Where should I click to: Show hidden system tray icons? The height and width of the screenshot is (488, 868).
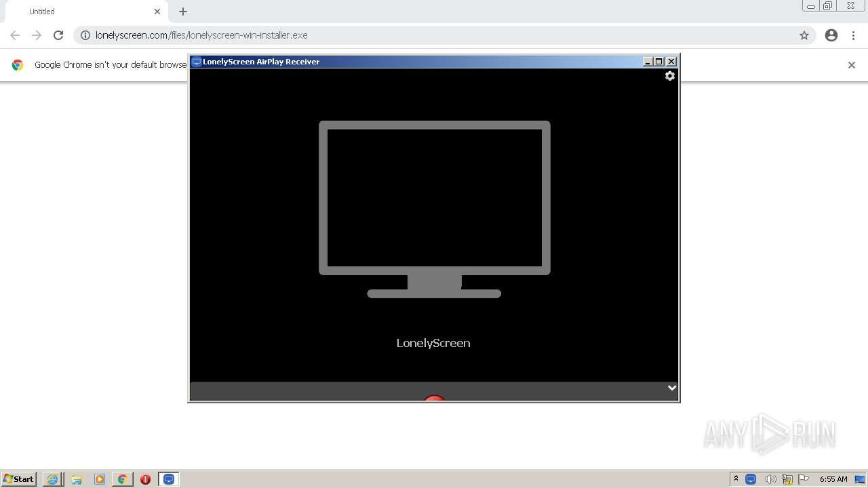736,479
